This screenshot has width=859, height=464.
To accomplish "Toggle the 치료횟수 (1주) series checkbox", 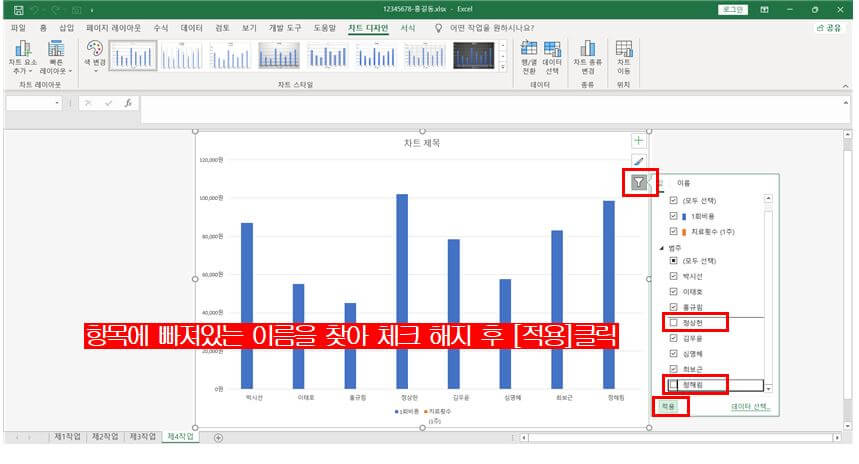I will pyautogui.click(x=673, y=231).
